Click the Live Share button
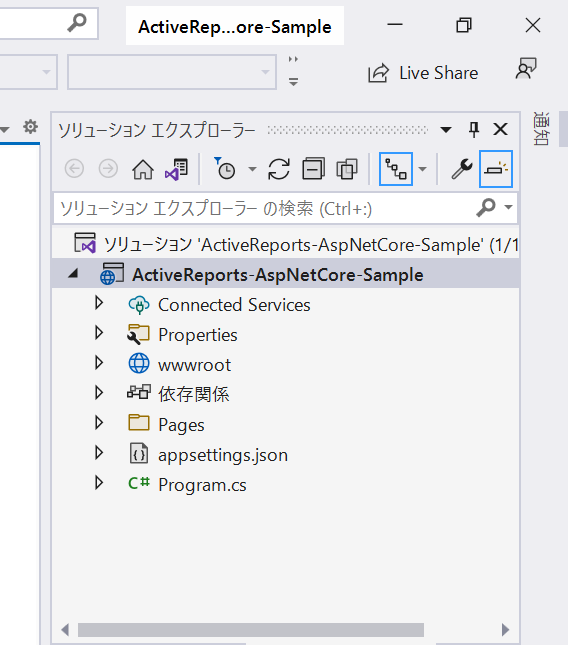The width and height of the screenshot is (568, 645). [x=423, y=73]
